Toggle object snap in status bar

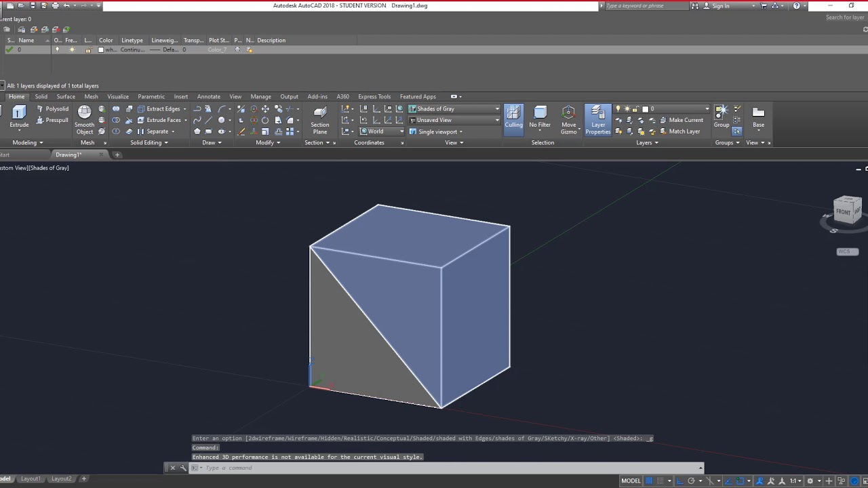coord(741,481)
